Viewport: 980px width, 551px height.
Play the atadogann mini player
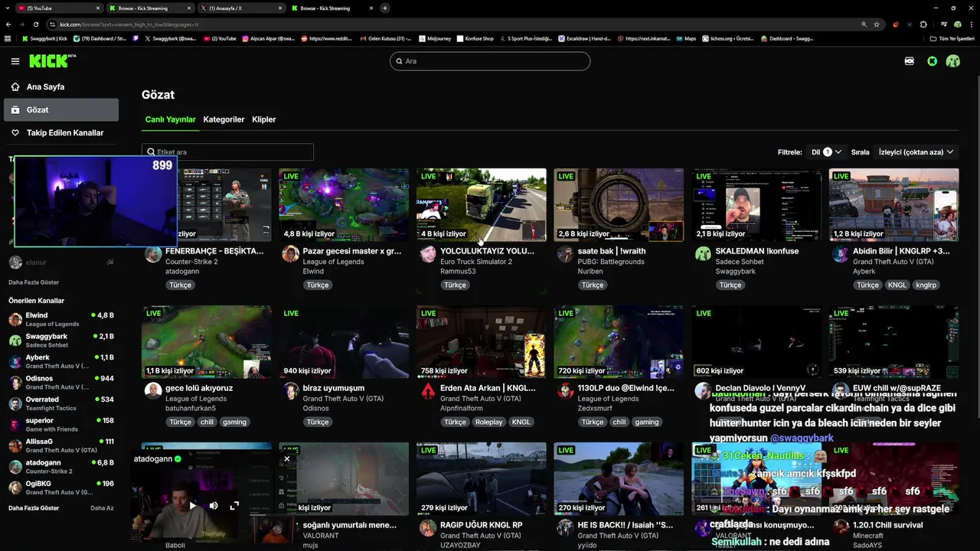pyautogui.click(x=192, y=506)
